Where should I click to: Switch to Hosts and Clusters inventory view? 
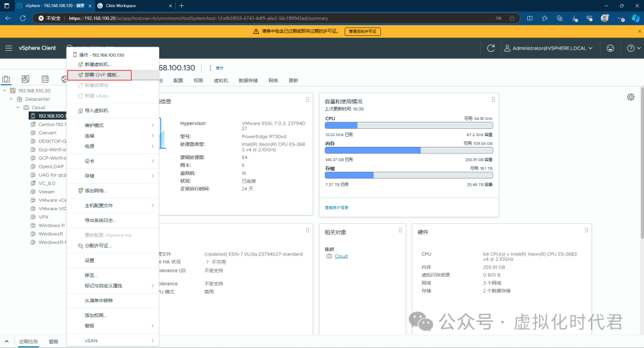(x=6, y=79)
